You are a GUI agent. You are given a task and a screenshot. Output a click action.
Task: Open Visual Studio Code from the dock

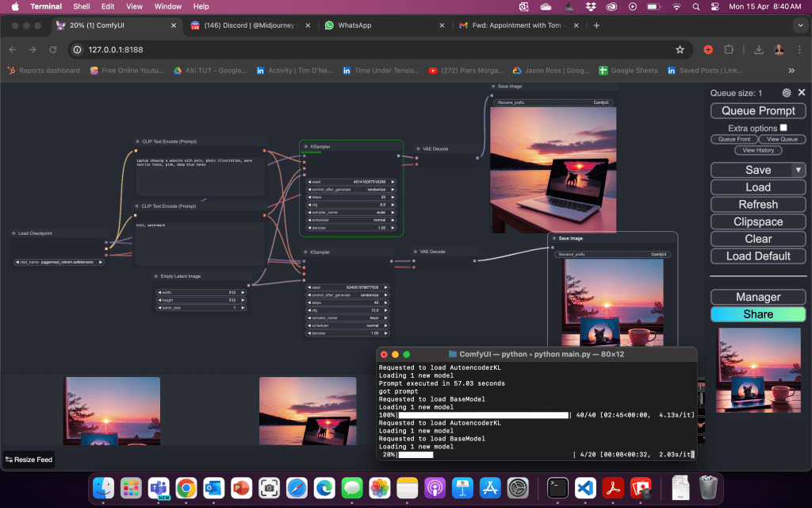click(x=585, y=487)
